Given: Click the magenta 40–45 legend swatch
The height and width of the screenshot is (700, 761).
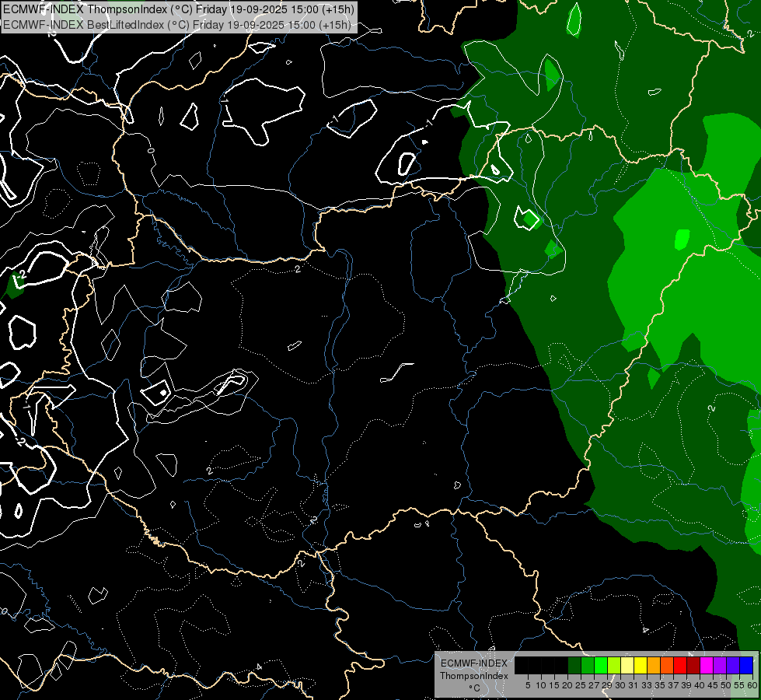Looking at the screenshot, I should click(707, 665).
